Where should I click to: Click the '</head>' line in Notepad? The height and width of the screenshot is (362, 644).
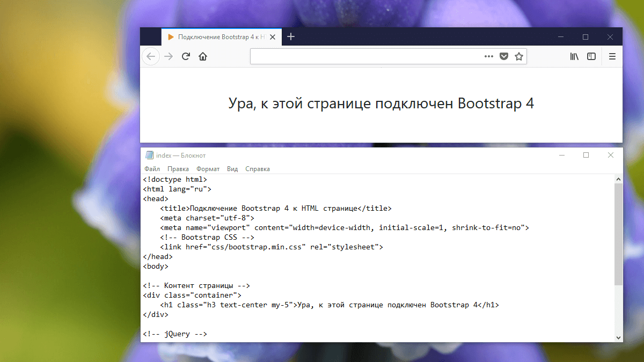pos(158,257)
